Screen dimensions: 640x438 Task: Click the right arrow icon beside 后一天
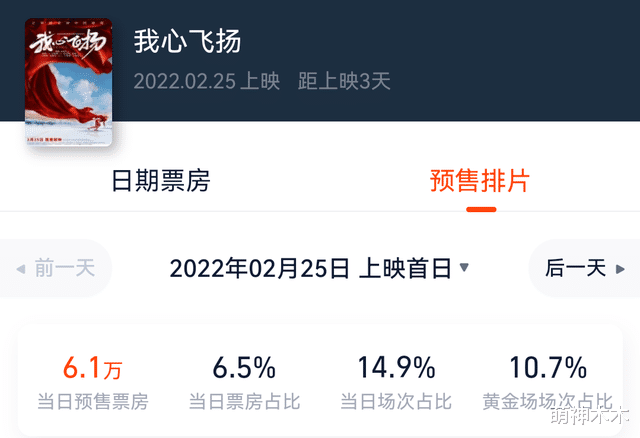[624, 268]
